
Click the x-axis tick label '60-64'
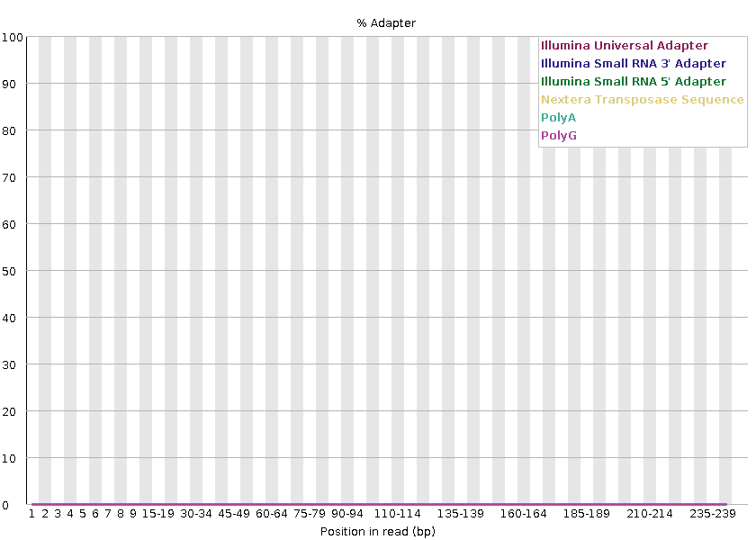click(272, 514)
